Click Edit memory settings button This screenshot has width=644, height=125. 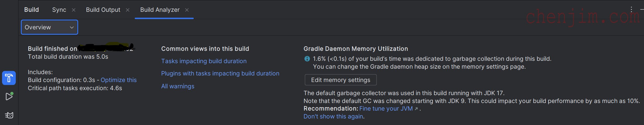[340, 80]
